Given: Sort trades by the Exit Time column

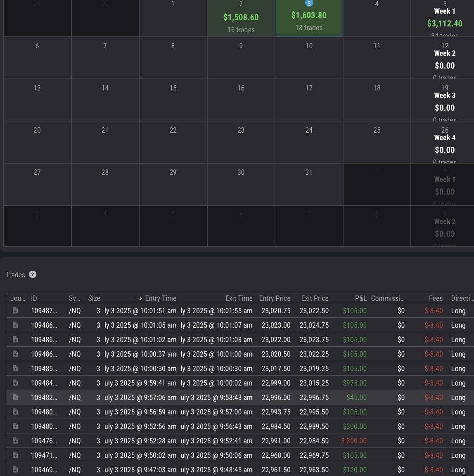Looking at the screenshot, I should [x=239, y=298].
